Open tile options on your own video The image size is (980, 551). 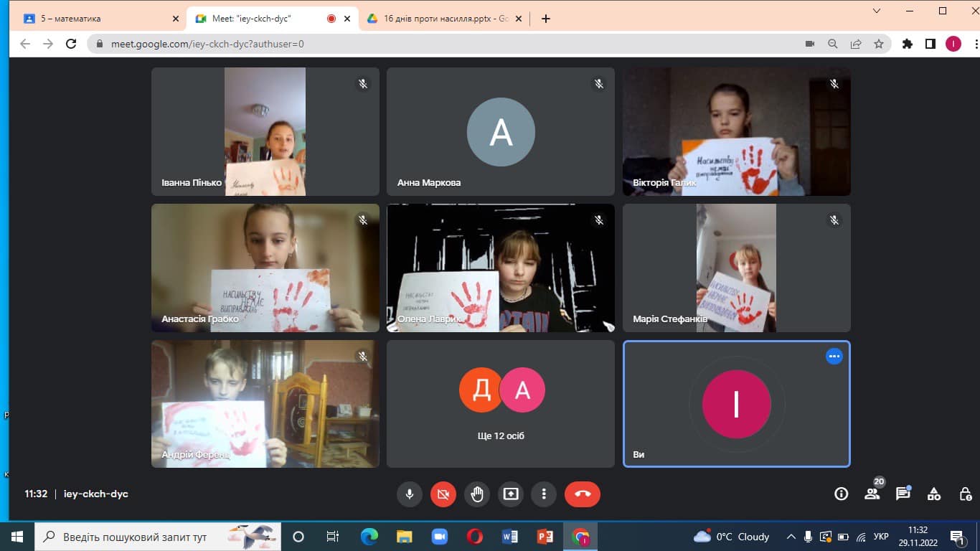[x=834, y=356]
